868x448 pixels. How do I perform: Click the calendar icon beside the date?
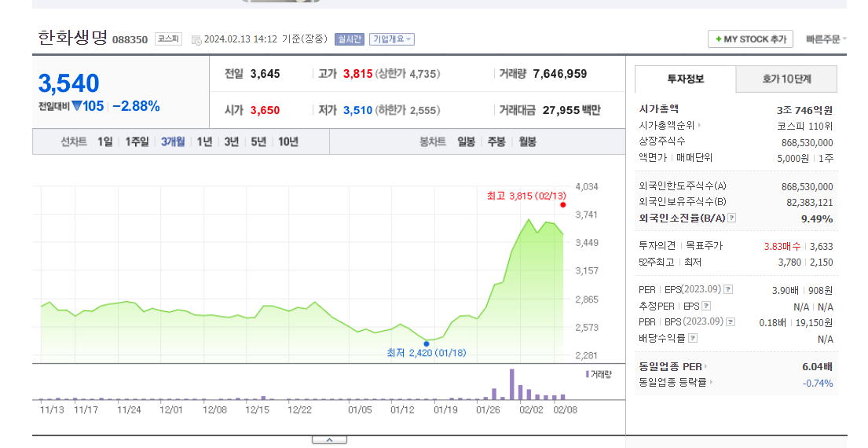[196, 40]
